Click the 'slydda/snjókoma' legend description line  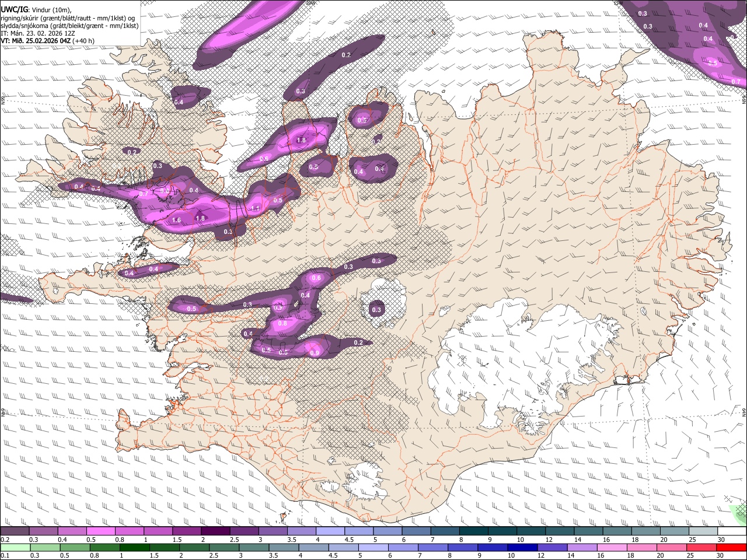click(x=69, y=26)
